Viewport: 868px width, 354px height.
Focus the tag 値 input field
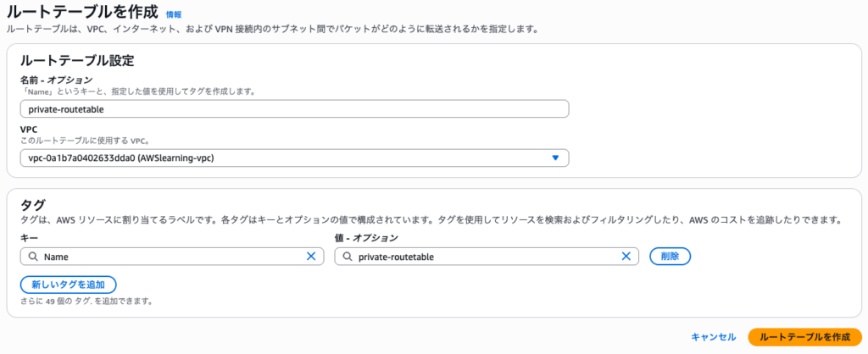(x=483, y=257)
